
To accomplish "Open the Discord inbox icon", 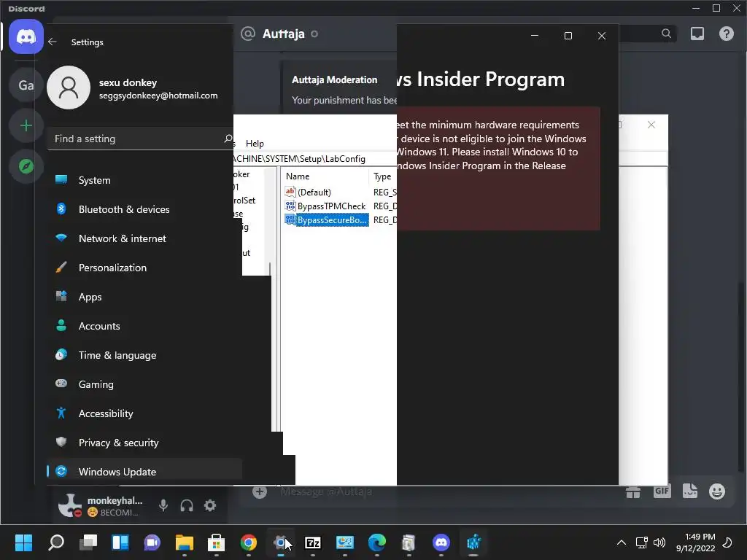I will 697,34.
